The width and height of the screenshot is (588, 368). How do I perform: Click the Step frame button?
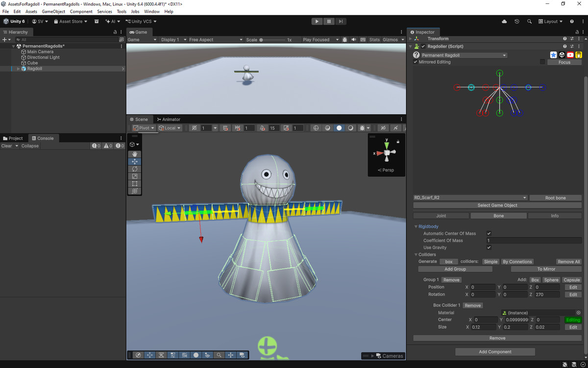click(341, 22)
